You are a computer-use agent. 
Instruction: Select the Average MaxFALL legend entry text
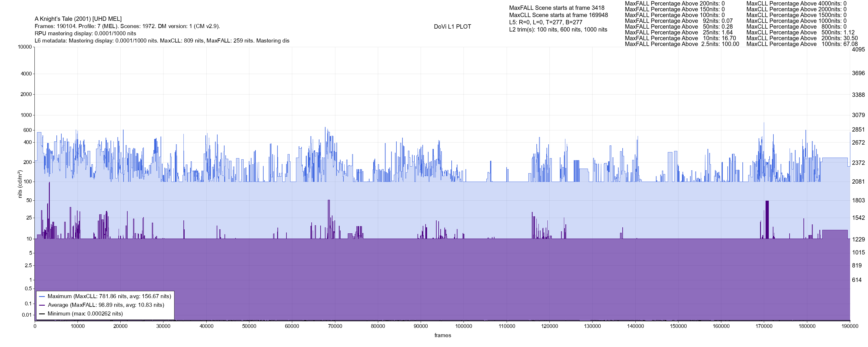(106, 305)
